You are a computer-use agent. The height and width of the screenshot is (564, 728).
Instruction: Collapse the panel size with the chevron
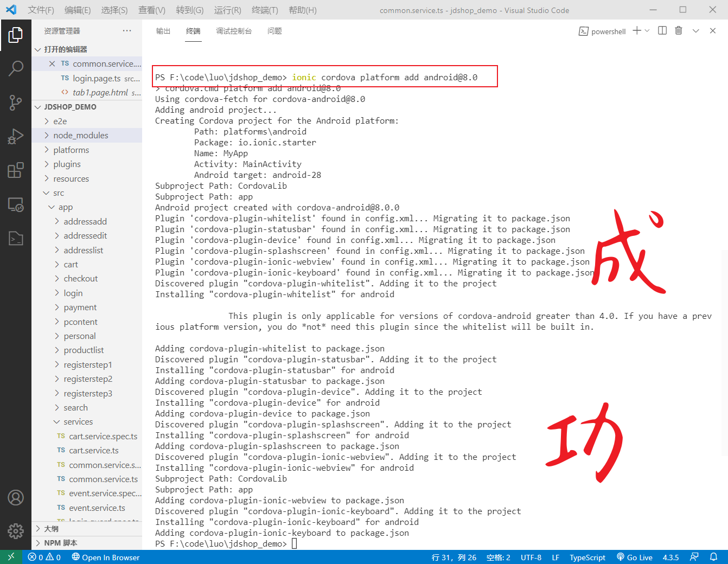[696, 31]
